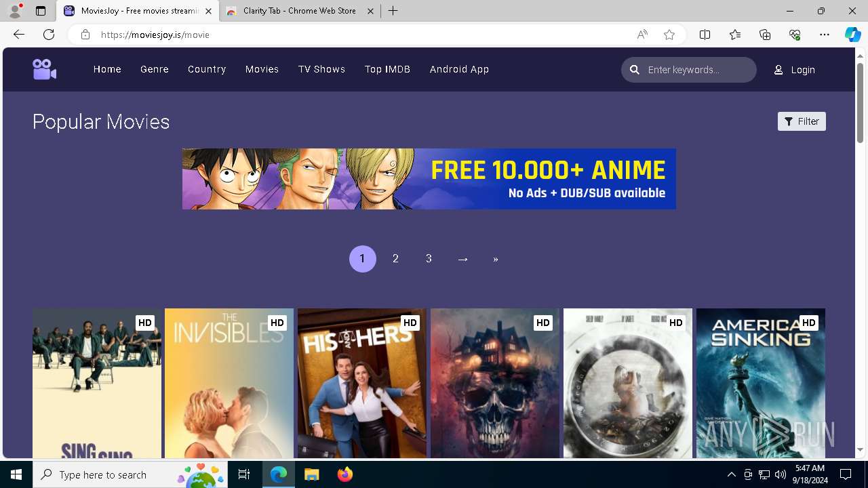The height and width of the screenshot is (488, 868).
Task: Go to page 3
Action: click(429, 259)
